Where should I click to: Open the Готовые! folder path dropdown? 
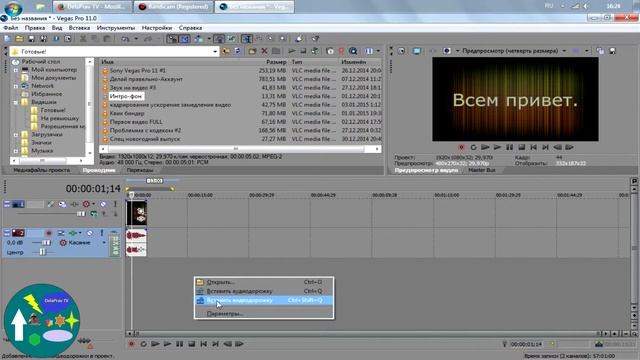point(215,51)
